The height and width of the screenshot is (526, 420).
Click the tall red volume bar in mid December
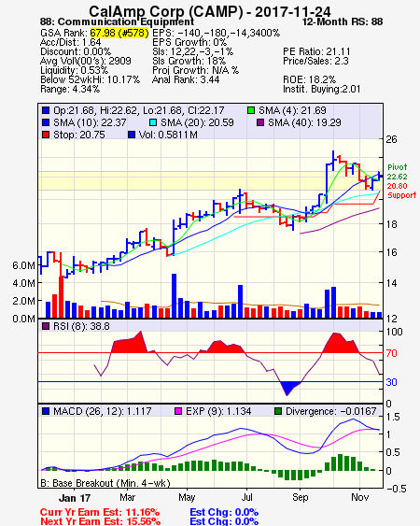click(61, 297)
